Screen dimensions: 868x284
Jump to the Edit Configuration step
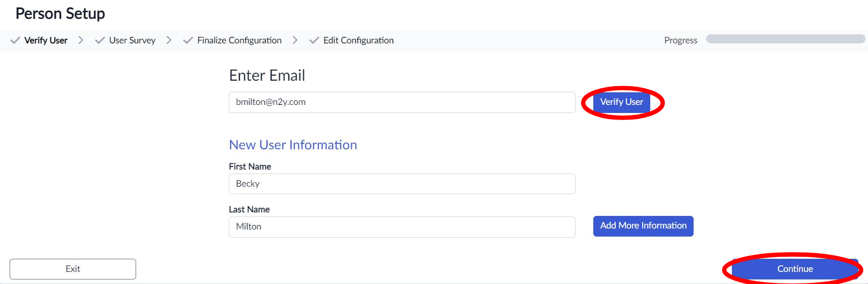pyautogui.click(x=358, y=40)
